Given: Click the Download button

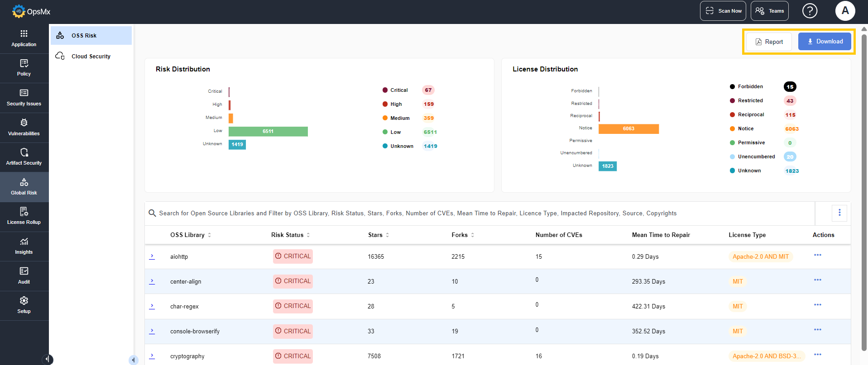Looking at the screenshot, I should pyautogui.click(x=824, y=42).
